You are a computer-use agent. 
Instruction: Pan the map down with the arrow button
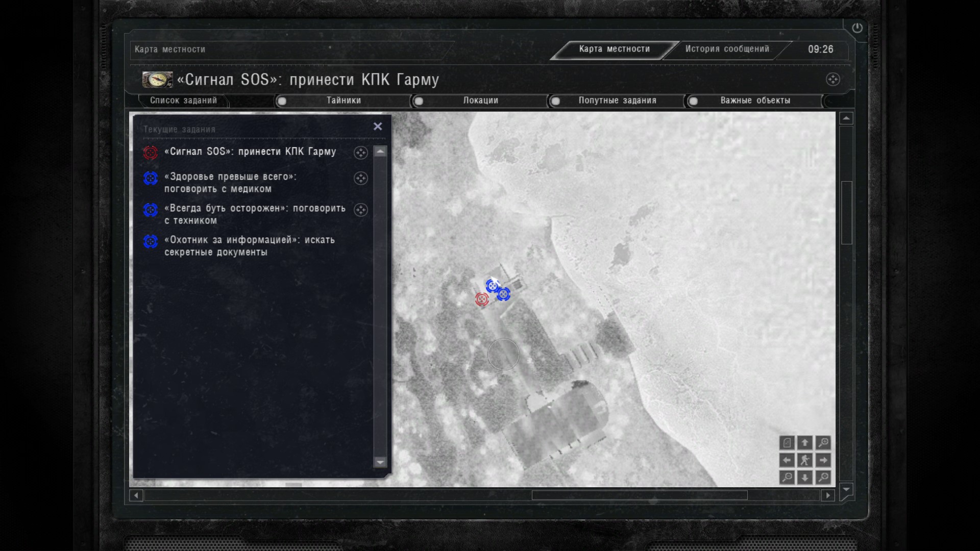pyautogui.click(x=805, y=478)
